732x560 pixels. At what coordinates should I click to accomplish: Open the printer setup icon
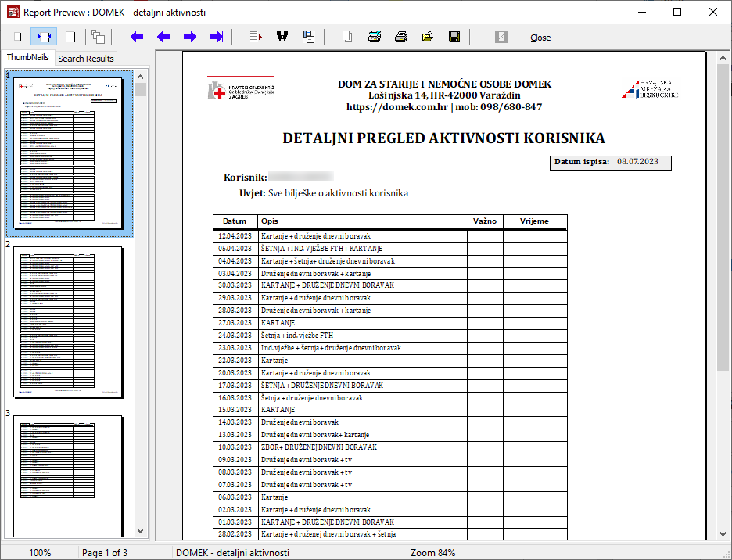375,37
